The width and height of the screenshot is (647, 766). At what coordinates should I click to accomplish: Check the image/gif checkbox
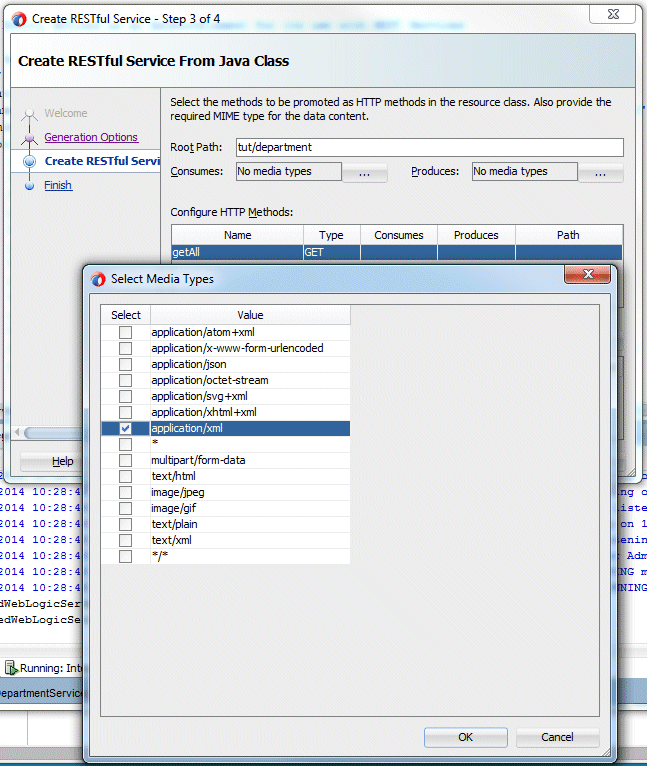126,509
